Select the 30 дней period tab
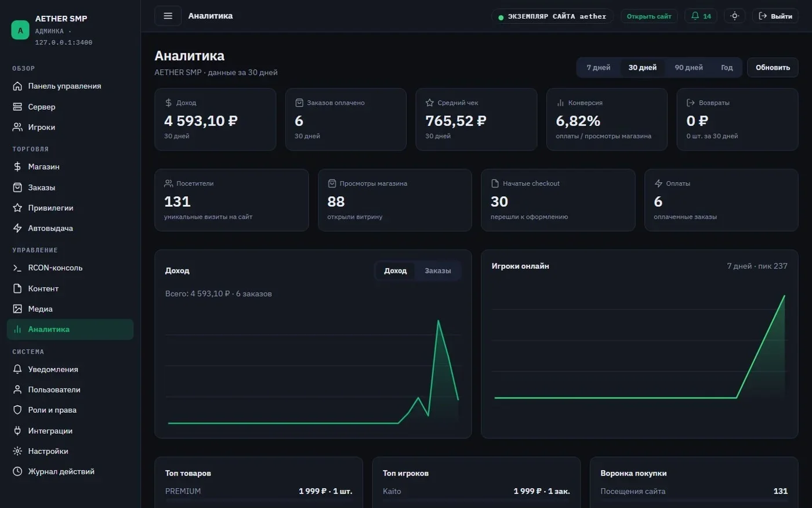 coord(643,67)
